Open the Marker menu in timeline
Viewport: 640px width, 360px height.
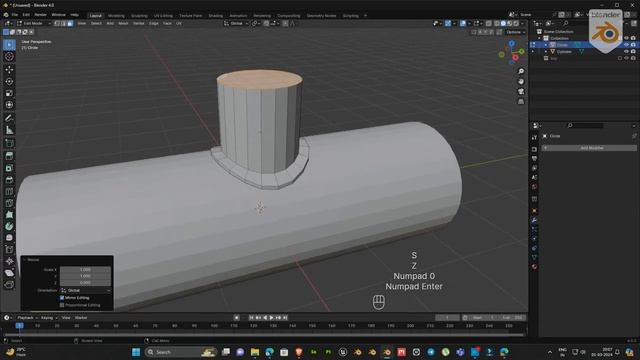point(81,318)
